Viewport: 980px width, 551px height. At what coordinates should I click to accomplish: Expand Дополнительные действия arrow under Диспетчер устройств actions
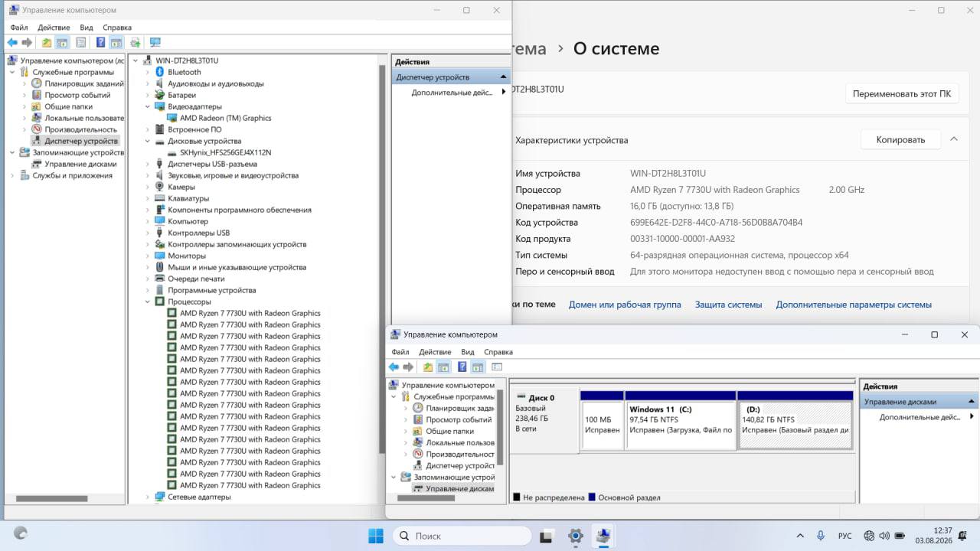(504, 92)
